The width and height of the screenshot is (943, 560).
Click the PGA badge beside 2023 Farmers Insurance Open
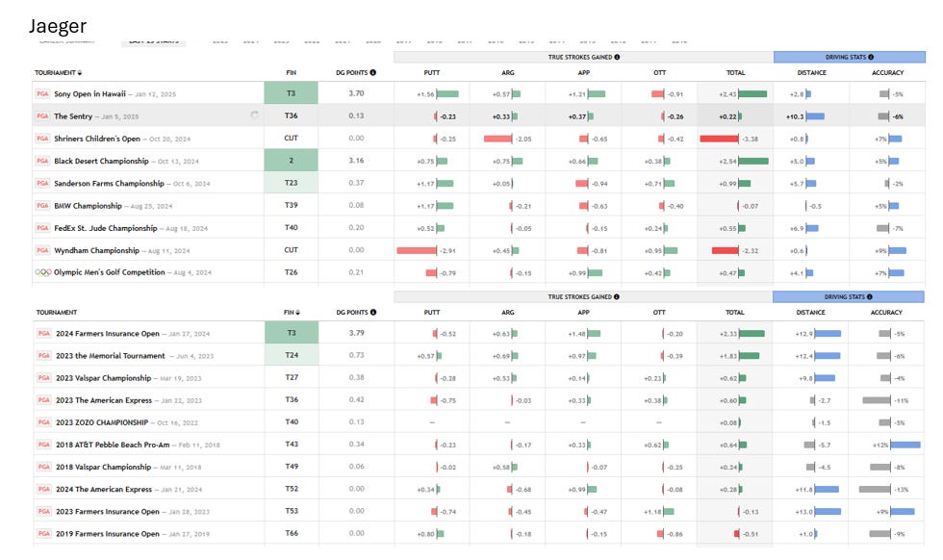coord(44,511)
